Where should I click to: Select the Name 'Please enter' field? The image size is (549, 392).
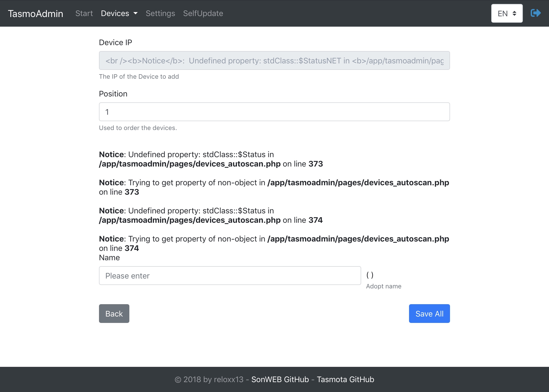tap(230, 276)
